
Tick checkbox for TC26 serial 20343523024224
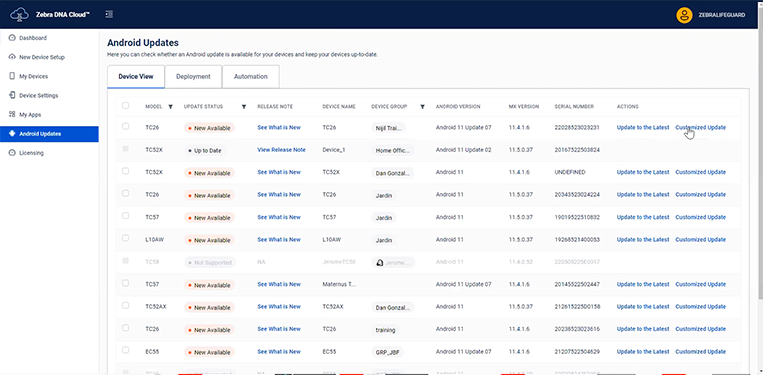(126, 194)
